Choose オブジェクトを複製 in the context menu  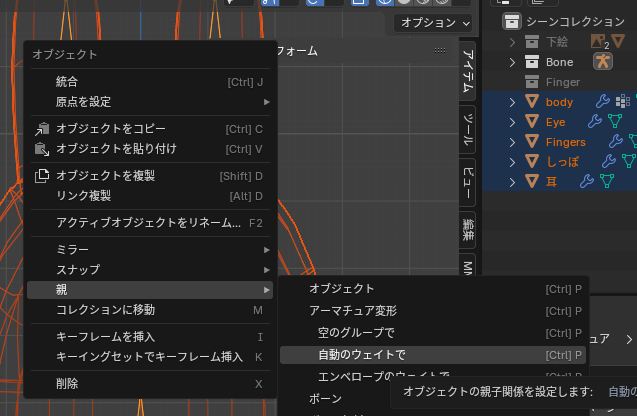click(150, 176)
